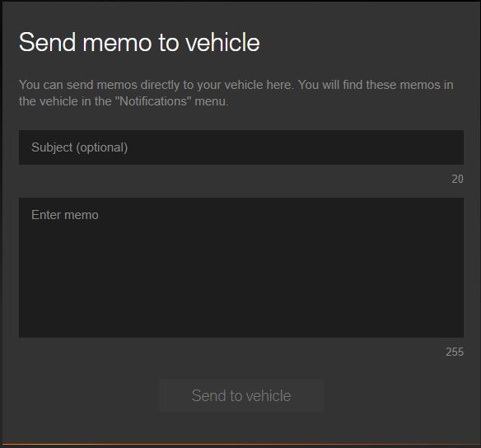Click the word 'Send' in the dialog title
The image size is (481, 448).
click(47, 42)
